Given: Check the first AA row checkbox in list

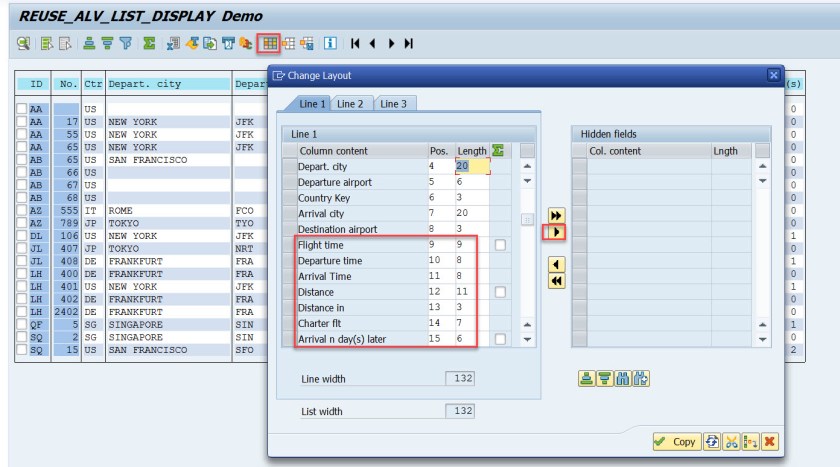Looking at the screenshot, I should point(21,109).
